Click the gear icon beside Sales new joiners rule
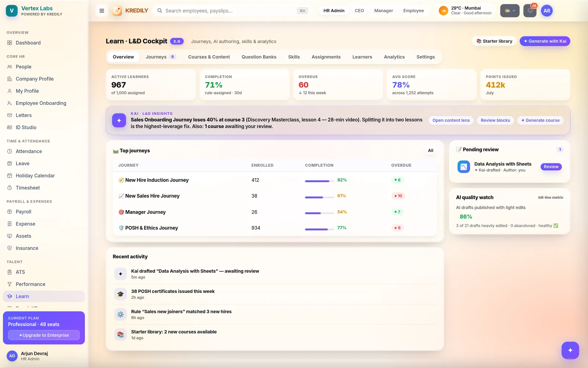Image resolution: width=588 pixels, height=368 pixels. [120, 314]
